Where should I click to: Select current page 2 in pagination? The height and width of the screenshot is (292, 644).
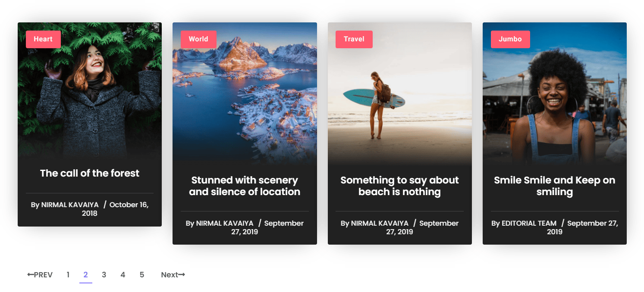[86, 275]
